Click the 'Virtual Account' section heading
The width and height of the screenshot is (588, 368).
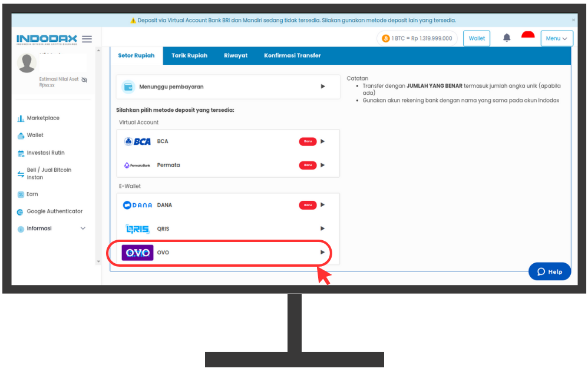pos(138,122)
